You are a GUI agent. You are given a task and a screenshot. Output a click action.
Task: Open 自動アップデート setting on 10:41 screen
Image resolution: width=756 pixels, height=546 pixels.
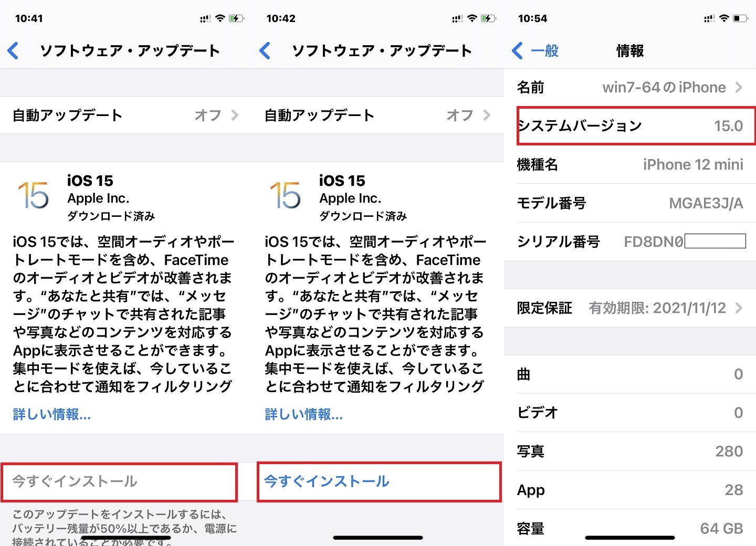125,115
